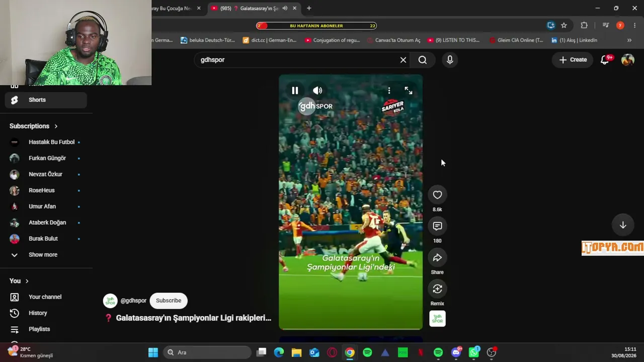Open the Canvas'ta Oturum Aç bookmark
Image resolution: width=644 pixels, height=362 pixels.
coord(394,40)
